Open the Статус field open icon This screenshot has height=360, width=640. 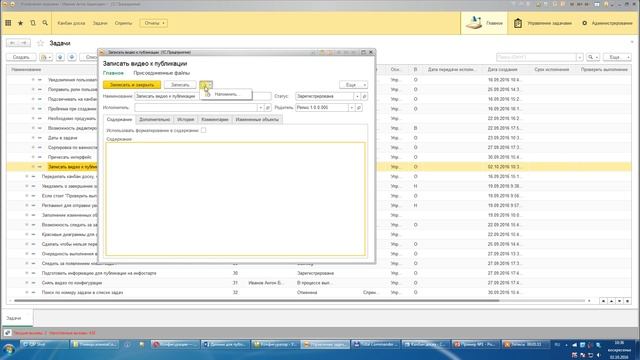pyautogui.click(x=364, y=96)
